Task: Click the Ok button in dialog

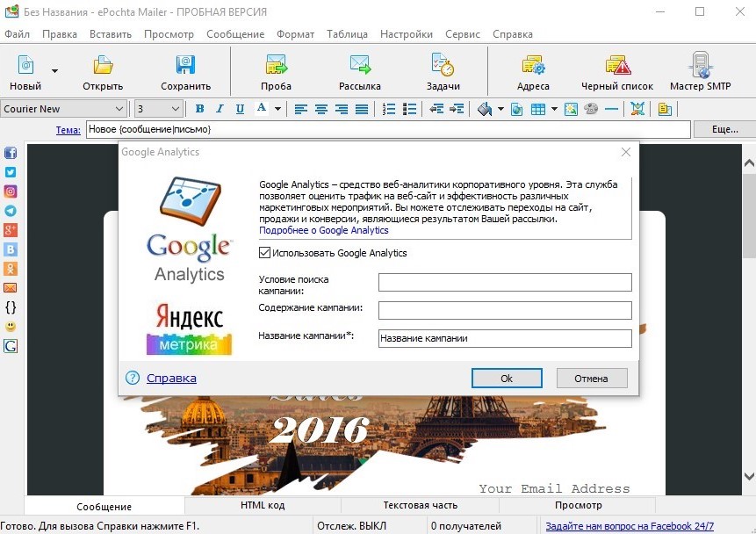Action: pyautogui.click(x=507, y=379)
